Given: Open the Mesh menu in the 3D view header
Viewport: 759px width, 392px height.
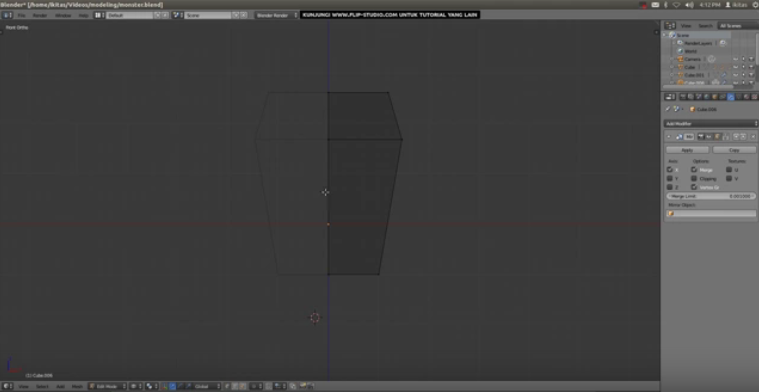Looking at the screenshot, I should pyautogui.click(x=77, y=386).
